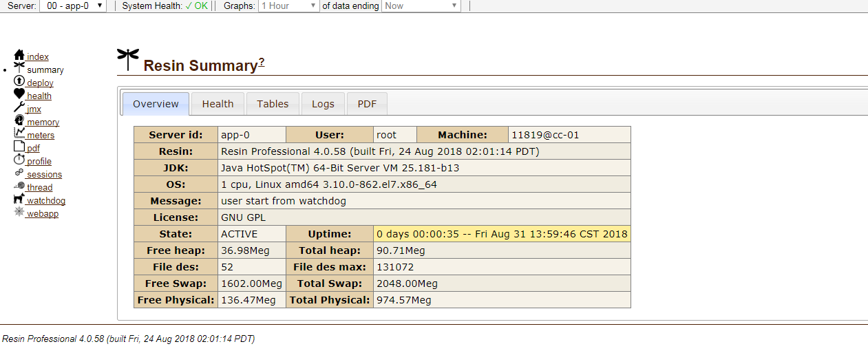Click the chart icon beside meters
Viewport: 868px width, 353px height.
(x=19, y=133)
